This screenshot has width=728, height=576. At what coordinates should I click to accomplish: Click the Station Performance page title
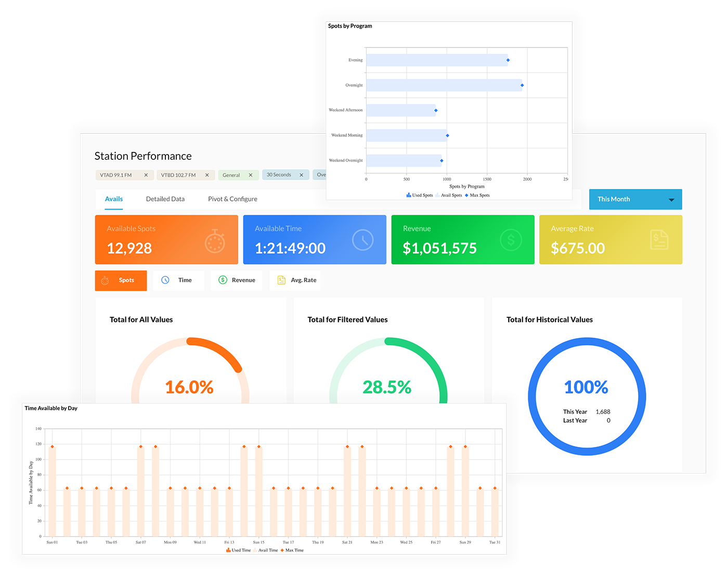coord(143,156)
